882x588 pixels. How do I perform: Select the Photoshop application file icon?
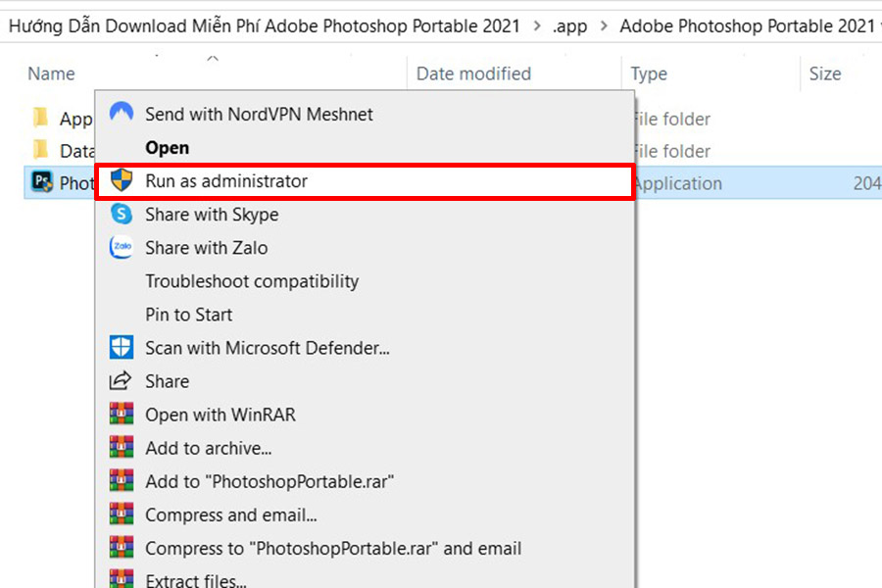click(41, 181)
